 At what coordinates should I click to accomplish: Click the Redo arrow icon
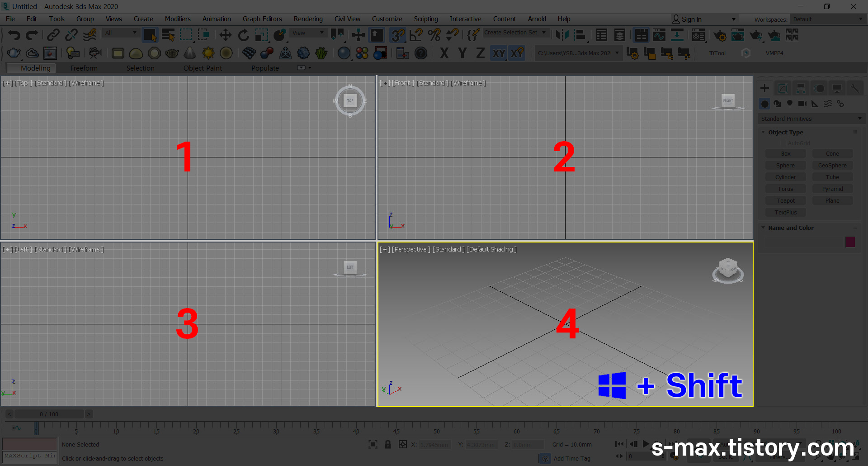32,35
